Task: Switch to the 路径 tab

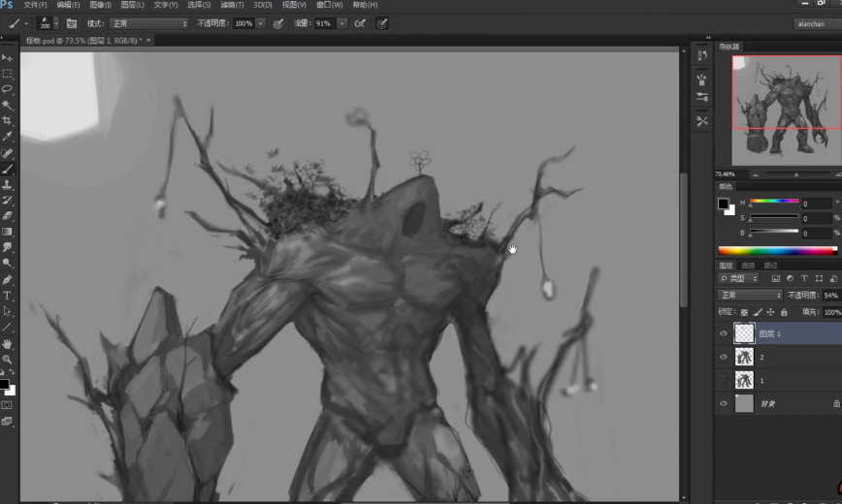Action: 770,266
